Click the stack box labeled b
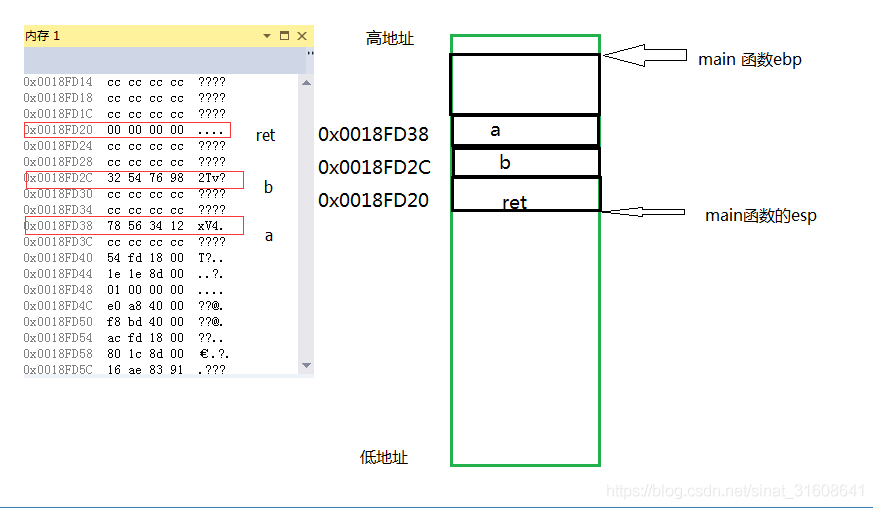Viewport: 873px width, 509px height. pyautogui.click(x=526, y=162)
